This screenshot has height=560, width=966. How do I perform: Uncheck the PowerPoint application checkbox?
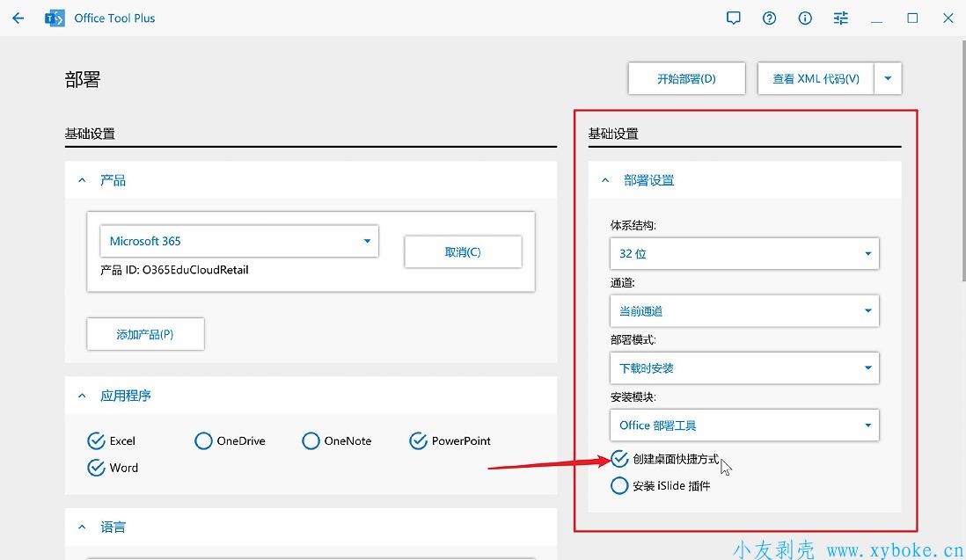(418, 440)
